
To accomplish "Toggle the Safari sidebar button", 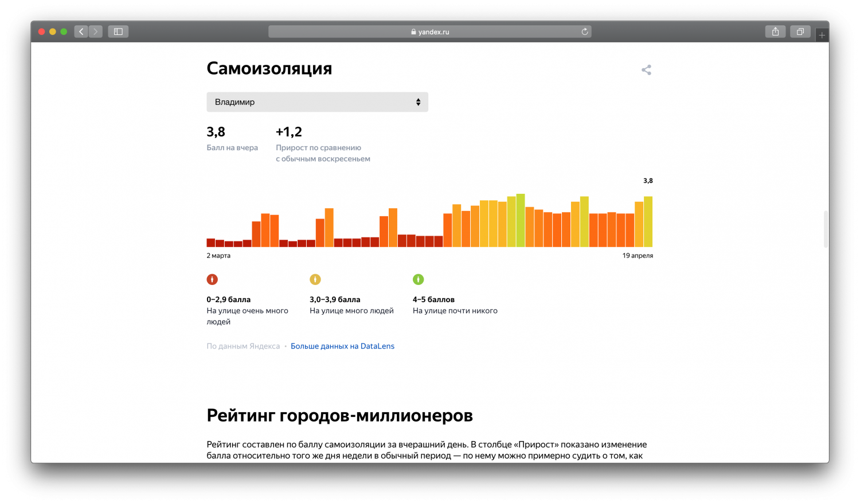I will 118,32.
